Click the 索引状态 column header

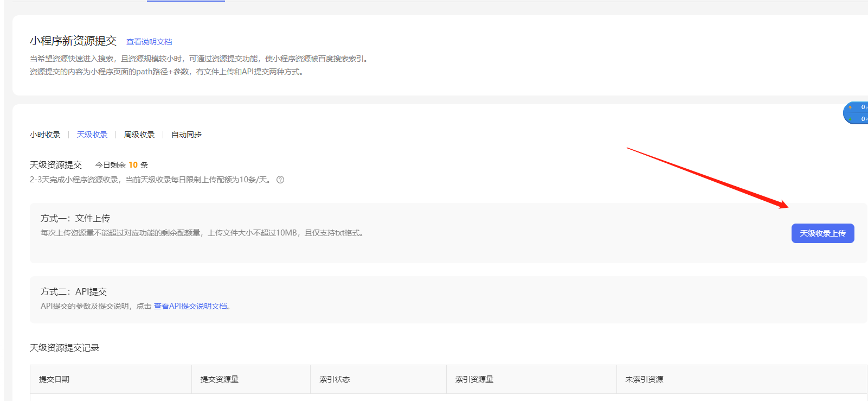[x=335, y=379]
